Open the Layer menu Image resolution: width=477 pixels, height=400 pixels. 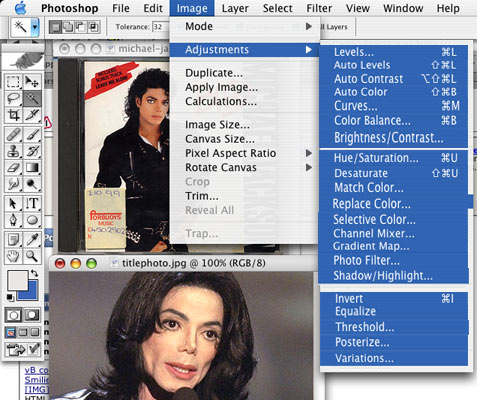(235, 8)
